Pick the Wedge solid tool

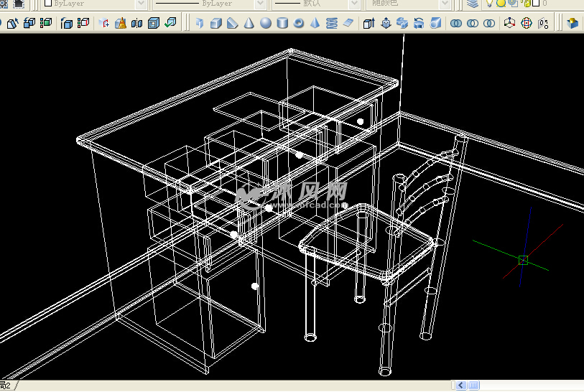[232, 24]
